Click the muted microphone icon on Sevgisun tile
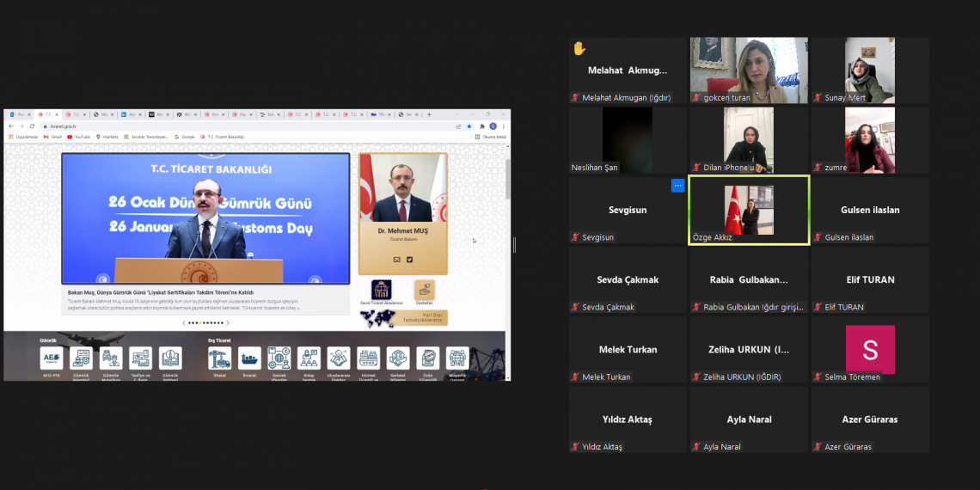Viewport: 980px width, 490px height. [x=576, y=237]
